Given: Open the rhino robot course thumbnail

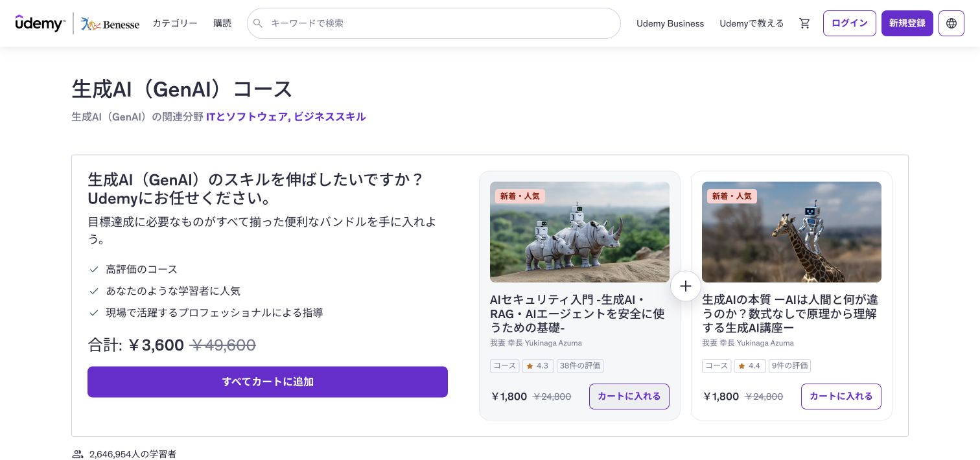Looking at the screenshot, I should click(579, 232).
